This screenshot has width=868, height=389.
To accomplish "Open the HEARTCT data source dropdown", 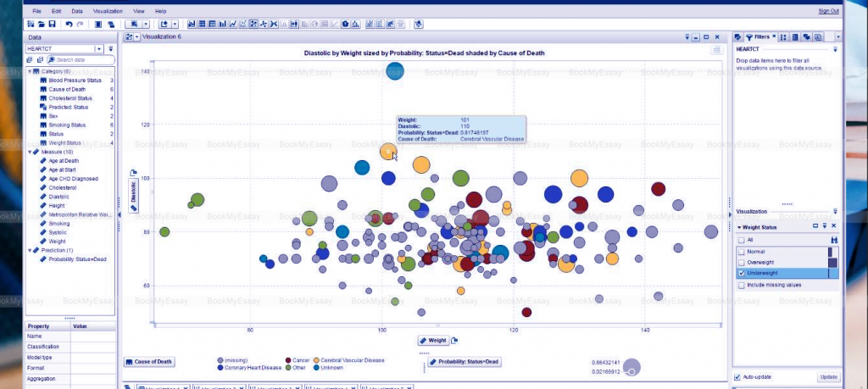I will point(98,49).
